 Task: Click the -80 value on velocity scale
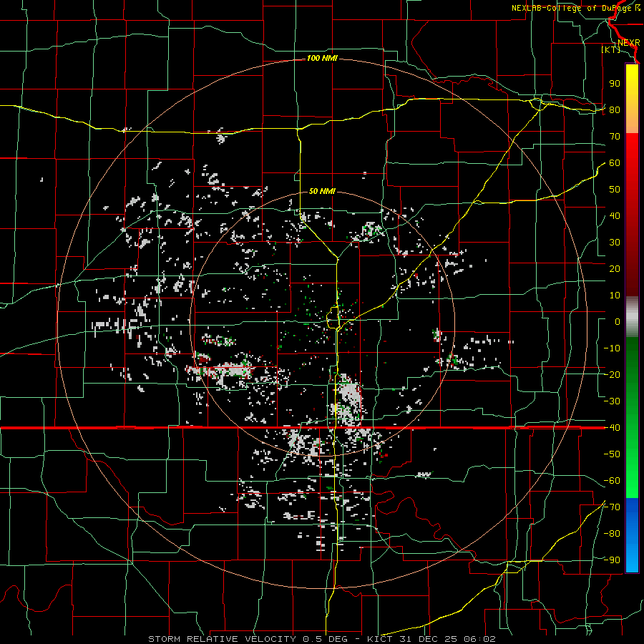click(x=612, y=534)
